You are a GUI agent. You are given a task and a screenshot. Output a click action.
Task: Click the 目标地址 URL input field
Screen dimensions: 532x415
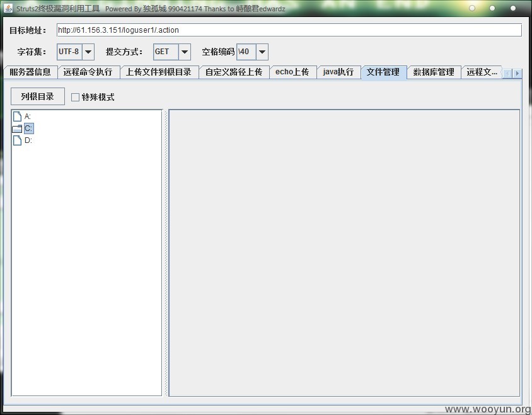click(289, 30)
